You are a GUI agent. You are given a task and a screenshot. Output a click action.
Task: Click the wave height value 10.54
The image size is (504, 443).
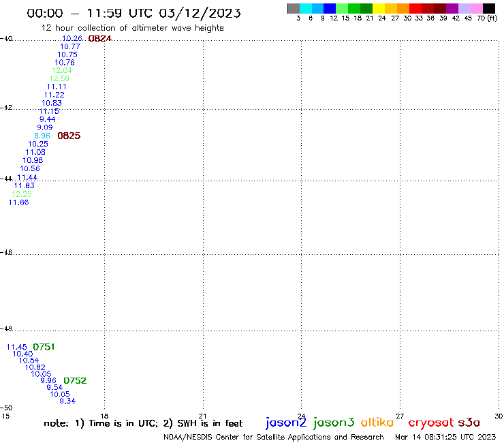[x=29, y=361]
